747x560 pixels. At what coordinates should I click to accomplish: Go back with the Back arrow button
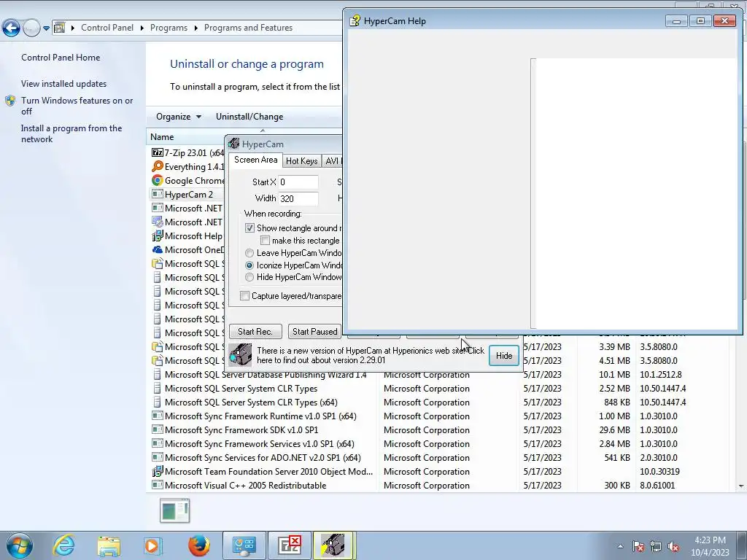[11, 28]
